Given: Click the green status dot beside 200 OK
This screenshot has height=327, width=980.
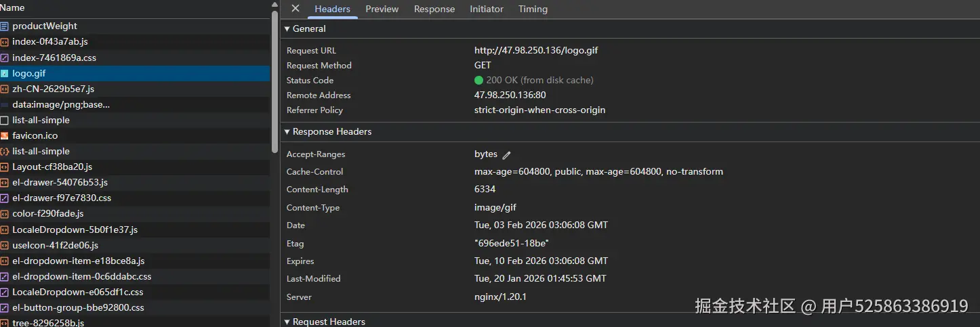Looking at the screenshot, I should (x=479, y=80).
